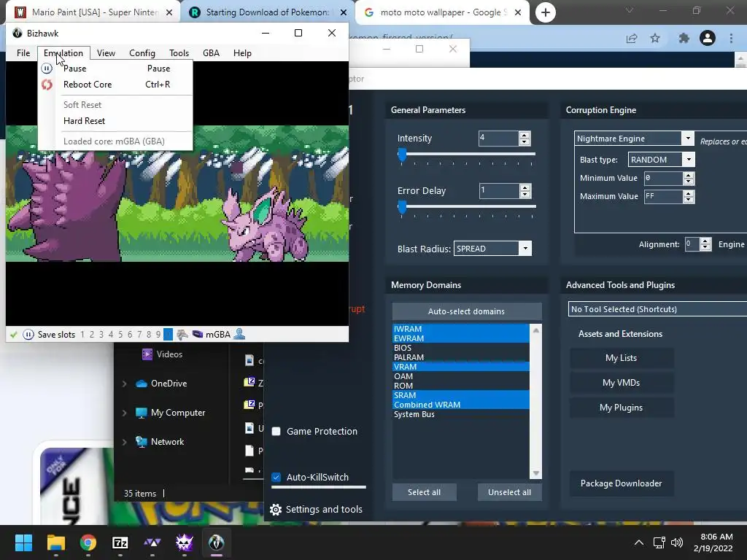
Task: Click the Pause circle icon in Emulation menu
Action: [47, 68]
